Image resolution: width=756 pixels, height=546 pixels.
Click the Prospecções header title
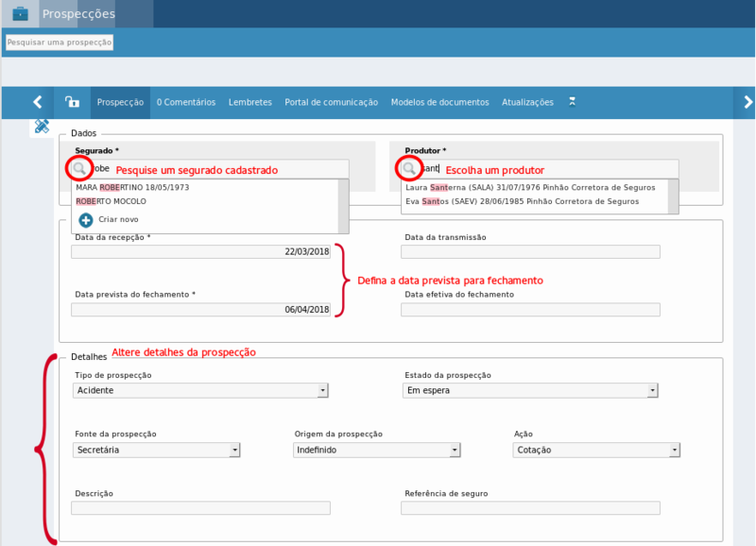(78, 13)
